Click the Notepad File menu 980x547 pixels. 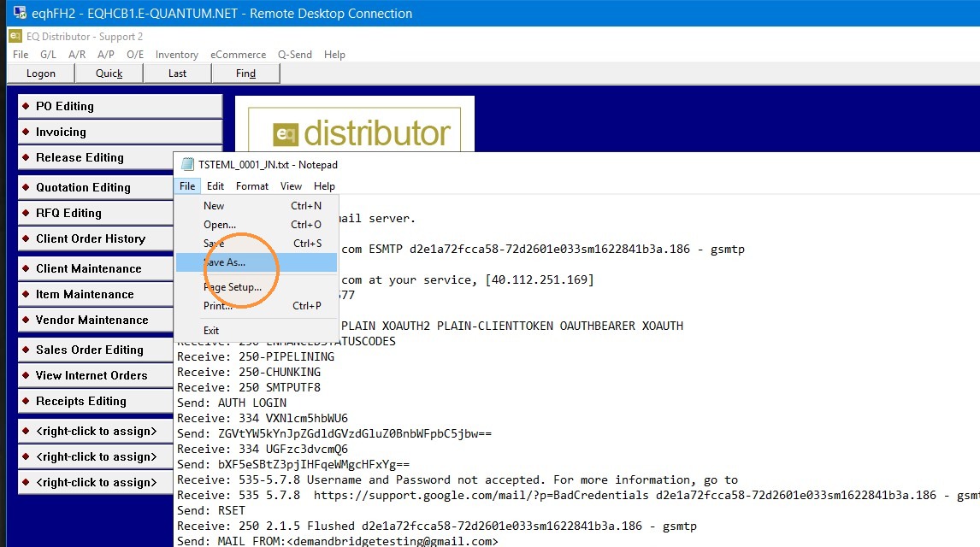187,186
